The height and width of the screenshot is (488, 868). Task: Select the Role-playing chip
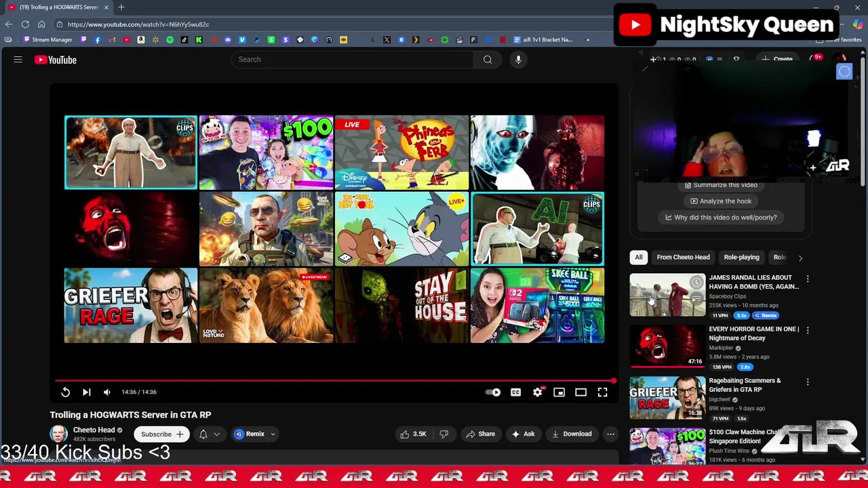(x=741, y=258)
